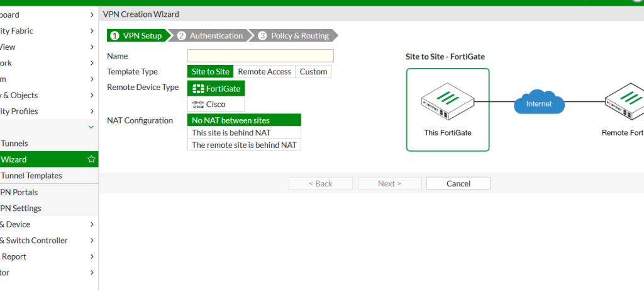Click the Remote FortiGate device icon
The width and height of the screenshot is (644, 291).
pyautogui.click(x=625, y=101)
